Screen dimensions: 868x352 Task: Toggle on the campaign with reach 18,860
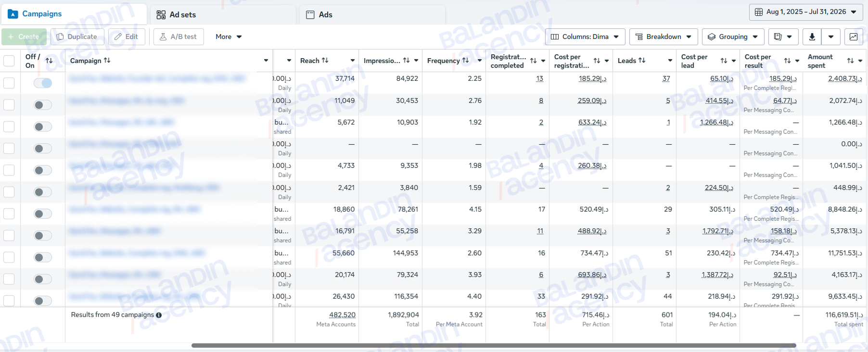[x=43, y=214]
